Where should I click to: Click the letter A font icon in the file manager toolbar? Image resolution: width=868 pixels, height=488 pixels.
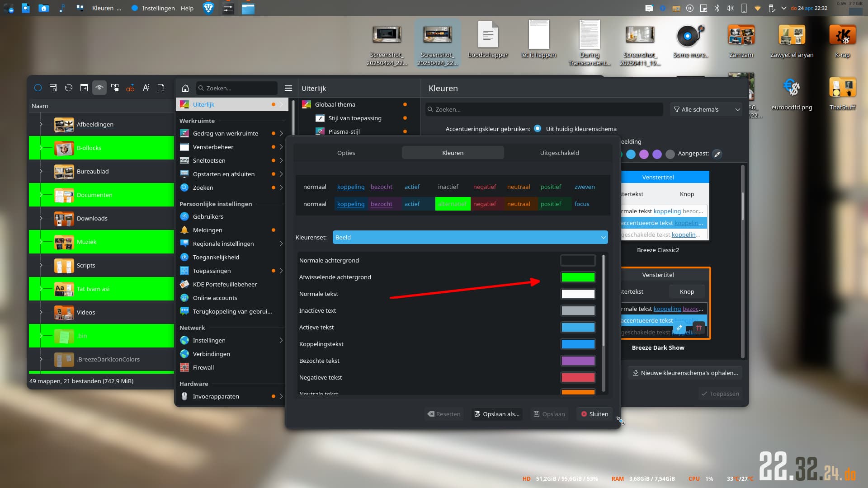[x=146, y=88]
